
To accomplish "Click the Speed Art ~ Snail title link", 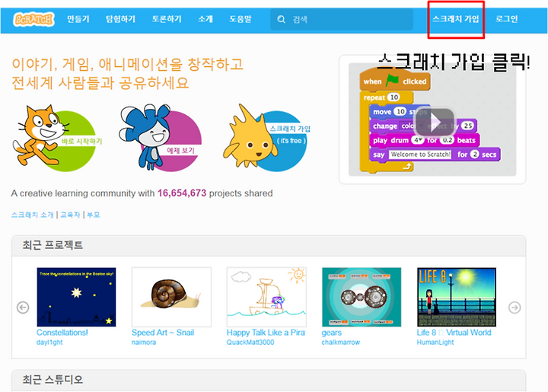I will pyautogui.click(x=163, y=333).
